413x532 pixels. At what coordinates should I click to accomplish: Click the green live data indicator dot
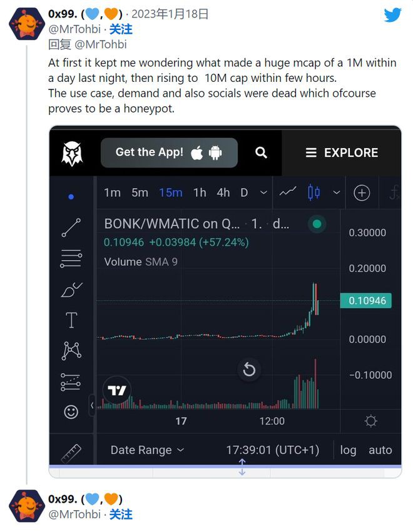click(x=317, y=223)
